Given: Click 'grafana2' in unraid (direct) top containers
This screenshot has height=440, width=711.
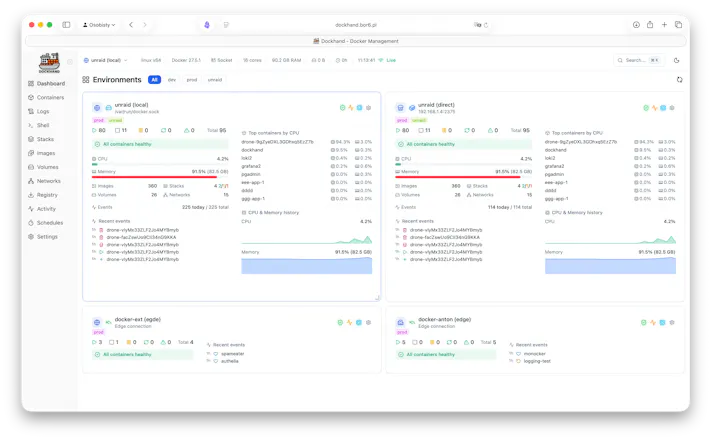Looking at the screenshot, I should (555, 166).
